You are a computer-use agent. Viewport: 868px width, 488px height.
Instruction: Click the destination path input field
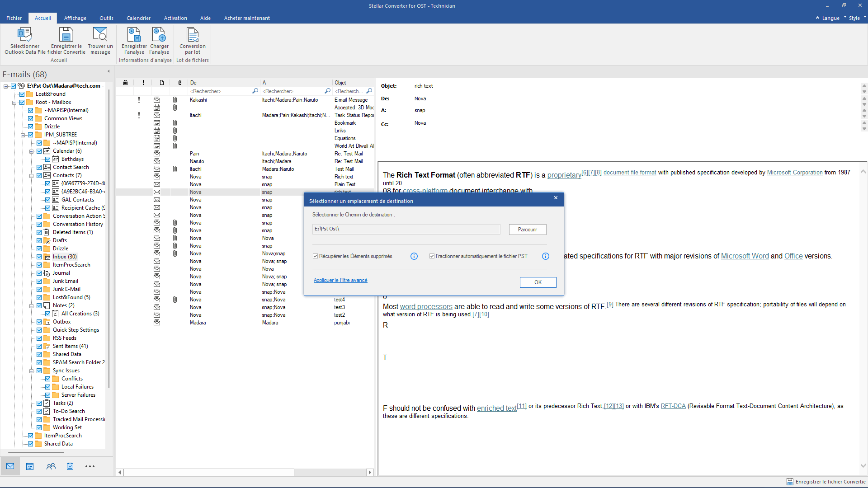coord(406,229)
